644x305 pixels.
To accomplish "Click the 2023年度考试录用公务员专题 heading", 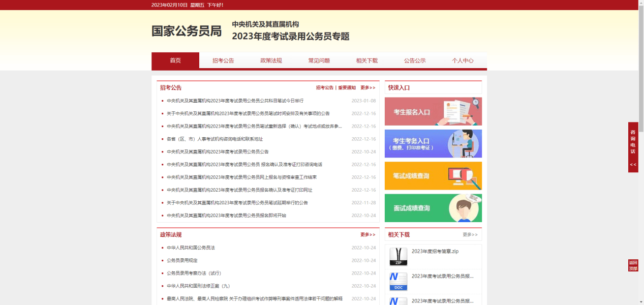I will (x=291, y=36).
